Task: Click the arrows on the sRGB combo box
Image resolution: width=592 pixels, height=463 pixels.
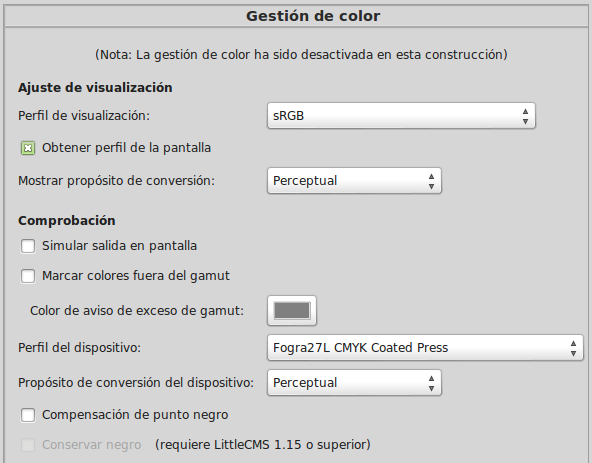Action: point(525,116)
